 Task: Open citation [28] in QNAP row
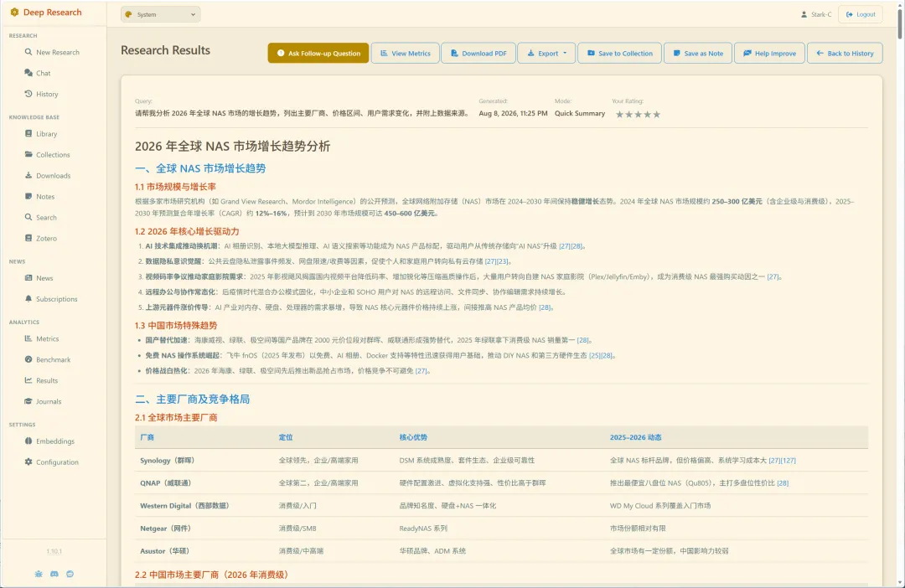[x=783, y=483]
